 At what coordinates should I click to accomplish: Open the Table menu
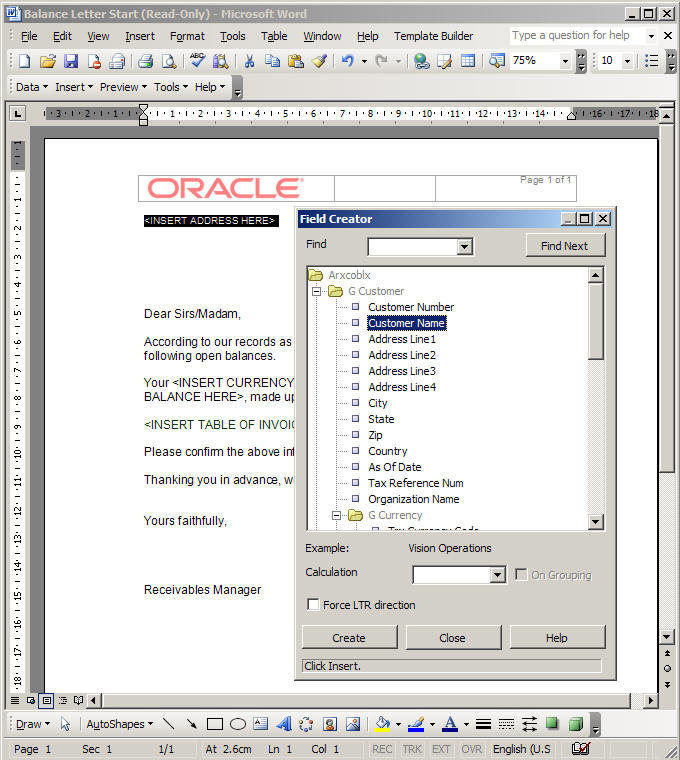274,36
